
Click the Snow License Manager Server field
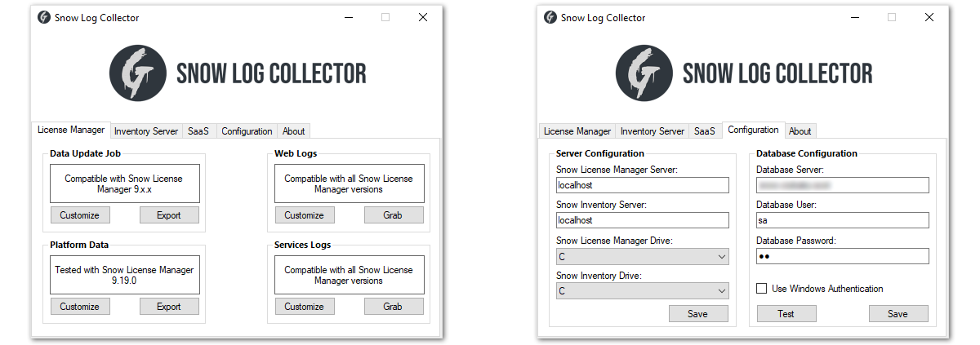tap(642, 185)
